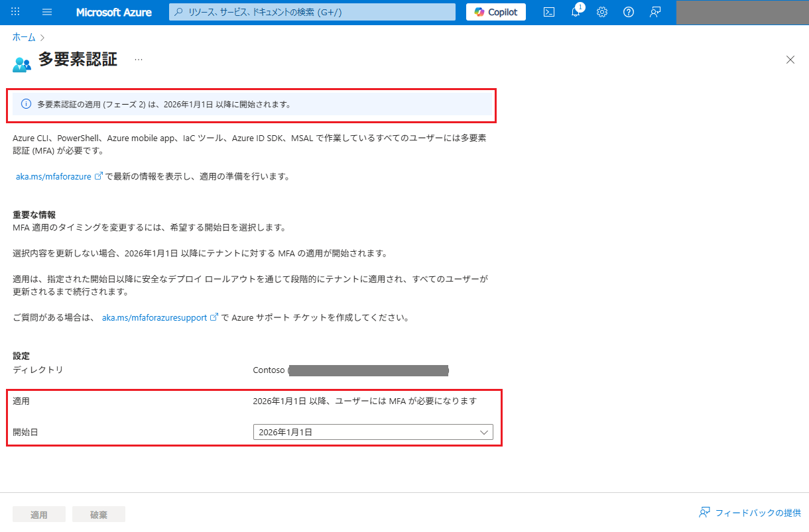Click the 多要素認証 users icon
This screenshot has height=532, width=809.
(x=22, y=64)
